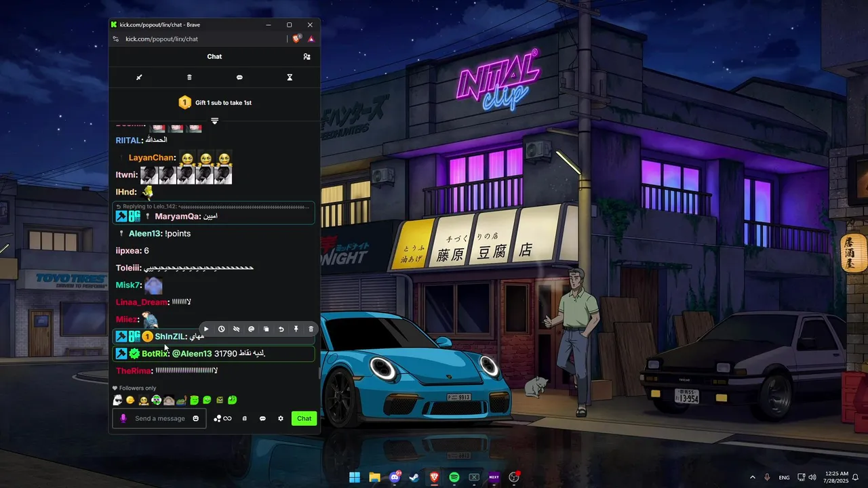Click the Brave Shields lion icon
Image resolution: width=868 pixels, height=488 pixels.
tap(297, 39)
